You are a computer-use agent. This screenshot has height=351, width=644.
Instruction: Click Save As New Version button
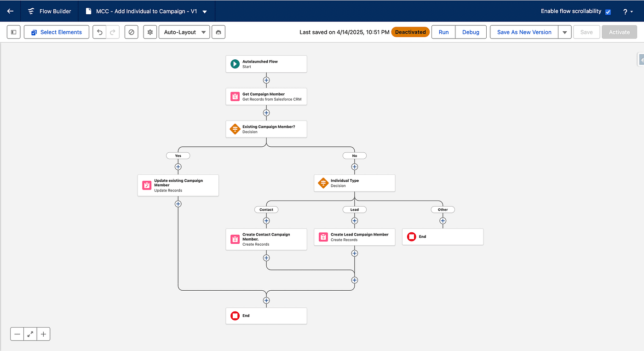tap(524, 32)
